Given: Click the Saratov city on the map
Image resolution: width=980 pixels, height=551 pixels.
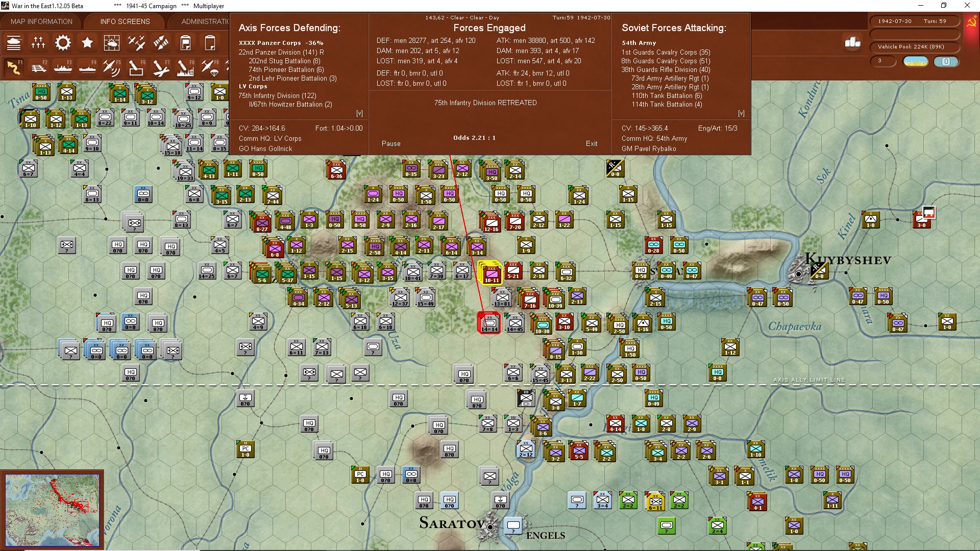Looking at the screenshot, I should [490, 527].
